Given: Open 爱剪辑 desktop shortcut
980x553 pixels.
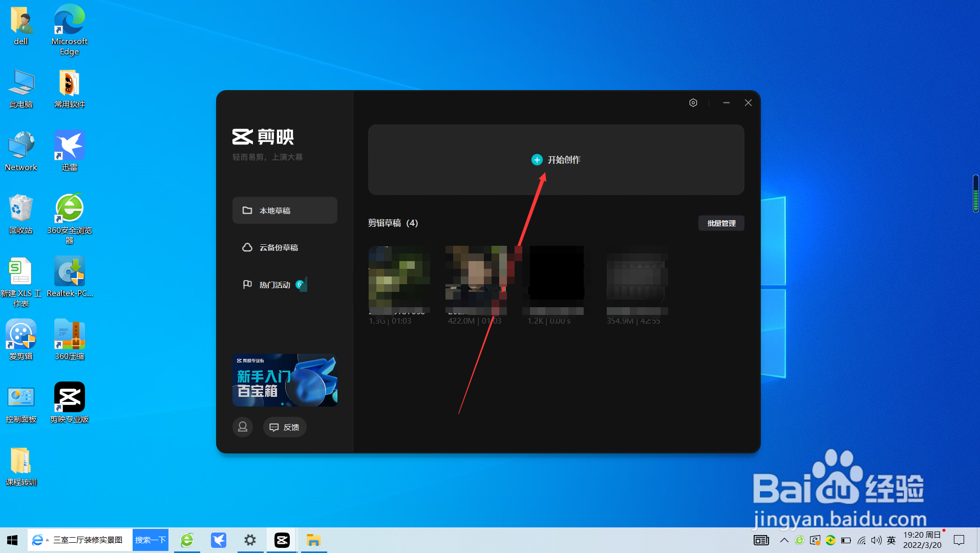Looking at the screenshot, I should click(21, 341).
